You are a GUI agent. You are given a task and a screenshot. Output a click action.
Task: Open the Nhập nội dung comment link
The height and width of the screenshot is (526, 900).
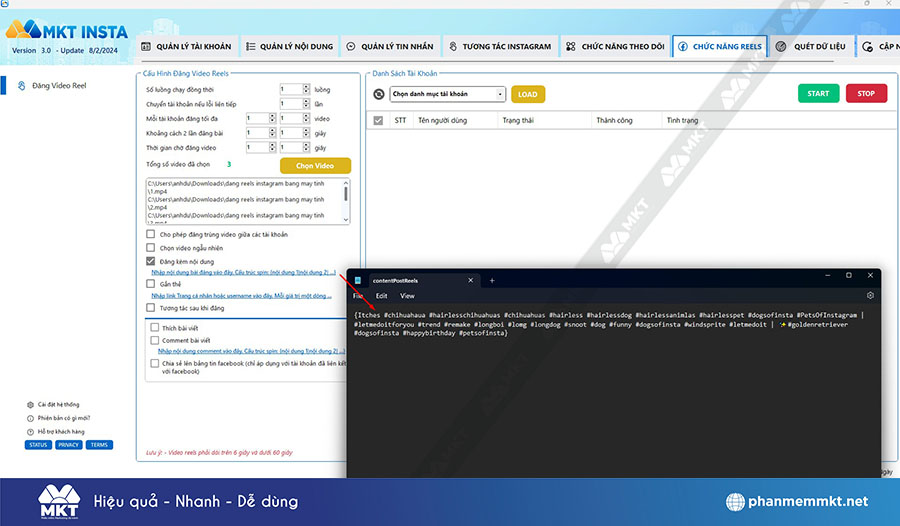coord(251,351)
